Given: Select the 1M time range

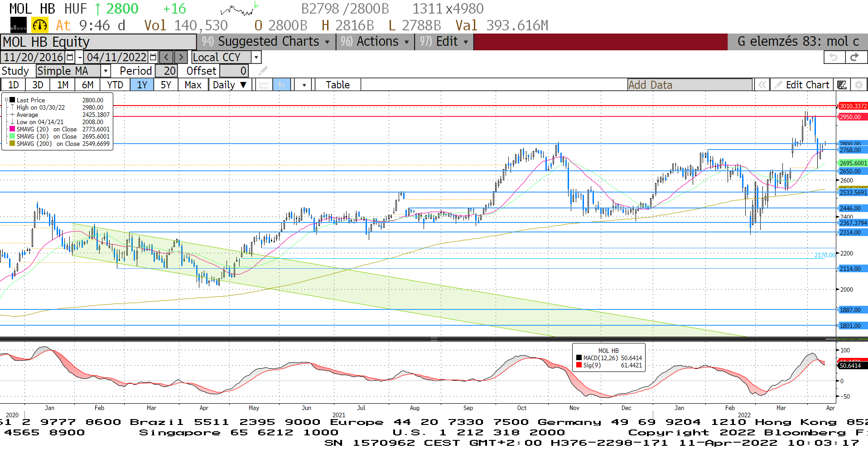Looking at the screenshot, I should (x=63, y=85).
